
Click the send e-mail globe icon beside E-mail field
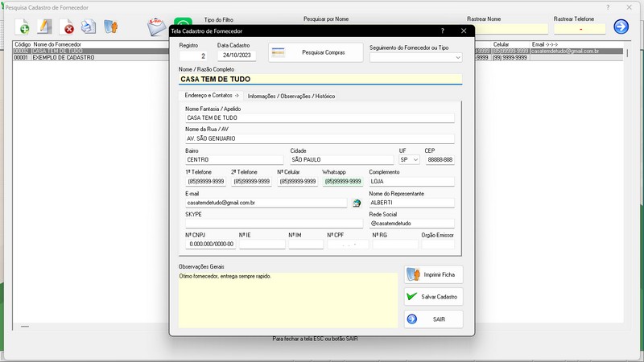point(357,203)
